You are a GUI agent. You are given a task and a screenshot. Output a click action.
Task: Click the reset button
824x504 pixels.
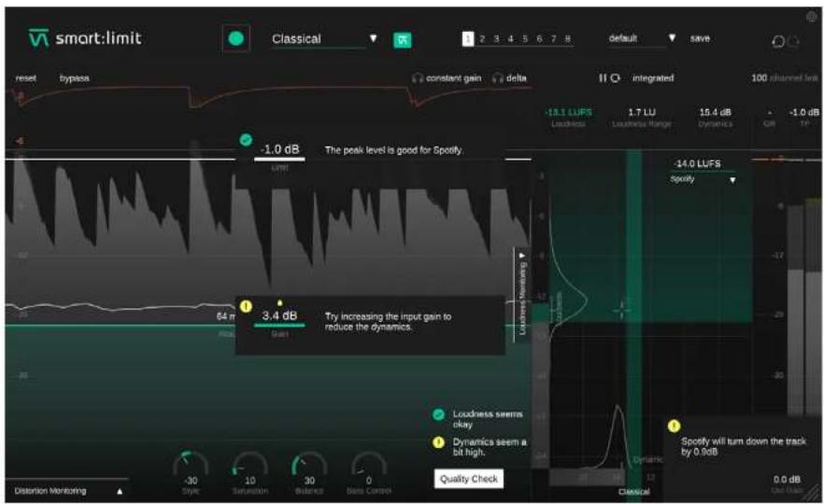click(26, 77)
